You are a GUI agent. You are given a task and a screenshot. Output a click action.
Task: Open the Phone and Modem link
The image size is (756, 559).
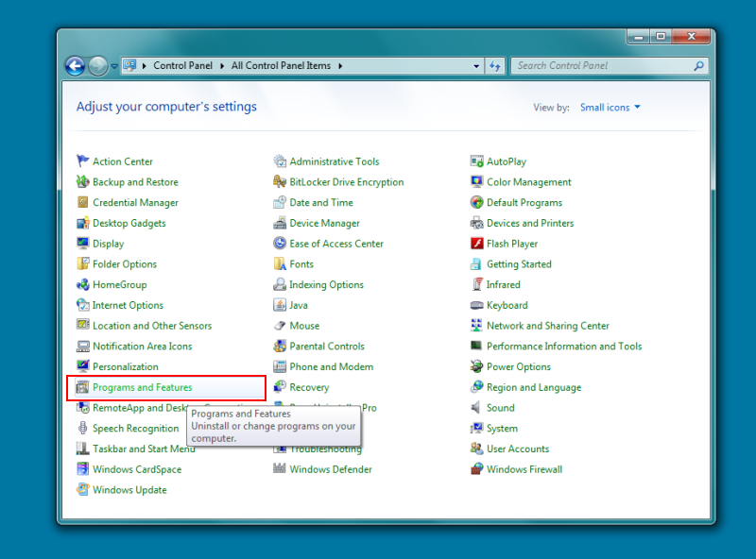click(332, 366)
